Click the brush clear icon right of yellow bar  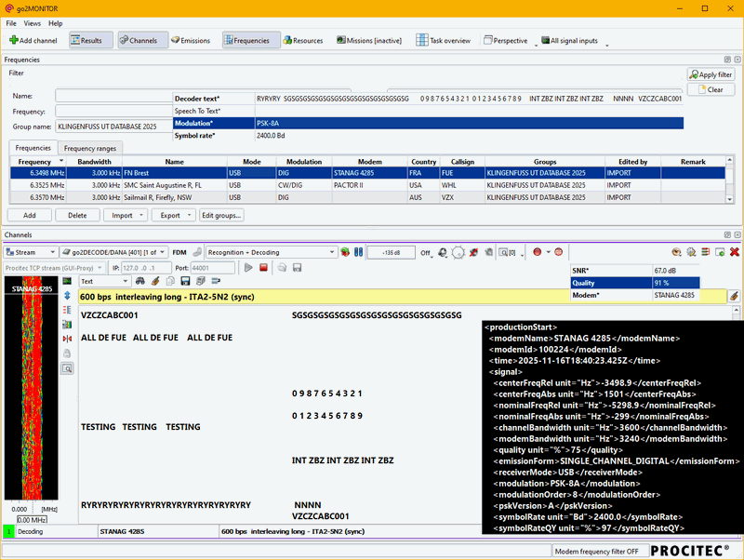coord(734,296)
